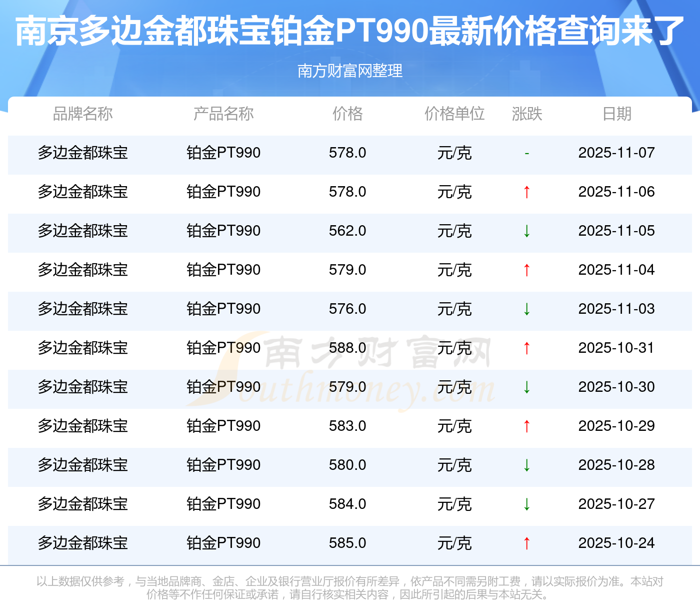700x602 pixels.
Task: Select 铂金PT990 in the 2025-10-29 row
Action: [223, 426]
